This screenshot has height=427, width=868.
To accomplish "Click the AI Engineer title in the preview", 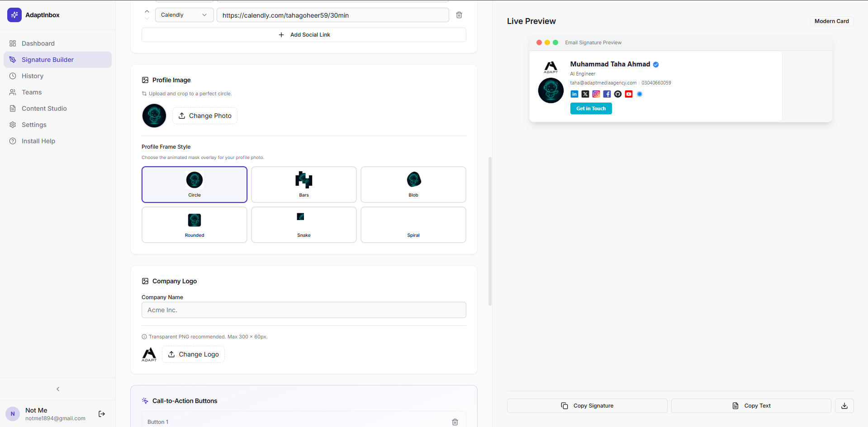I will (583, 74).
